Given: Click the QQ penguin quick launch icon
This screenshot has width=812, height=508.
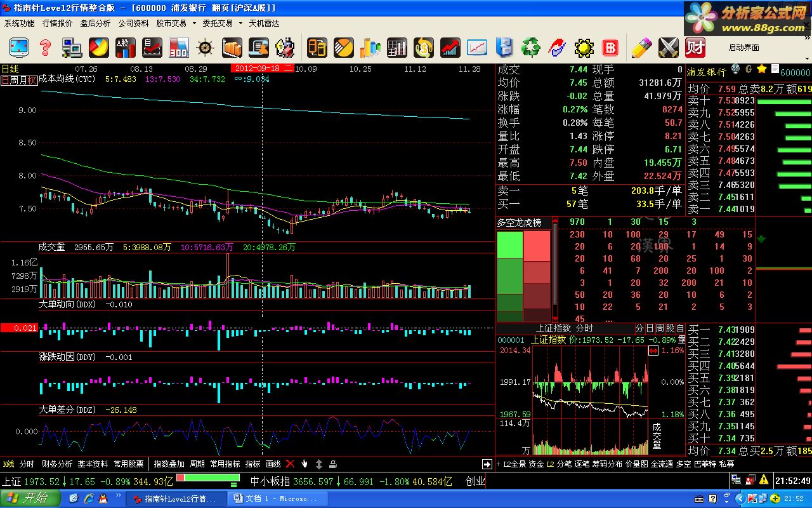Looking at the screenshot, I should (x=103, y=498).
